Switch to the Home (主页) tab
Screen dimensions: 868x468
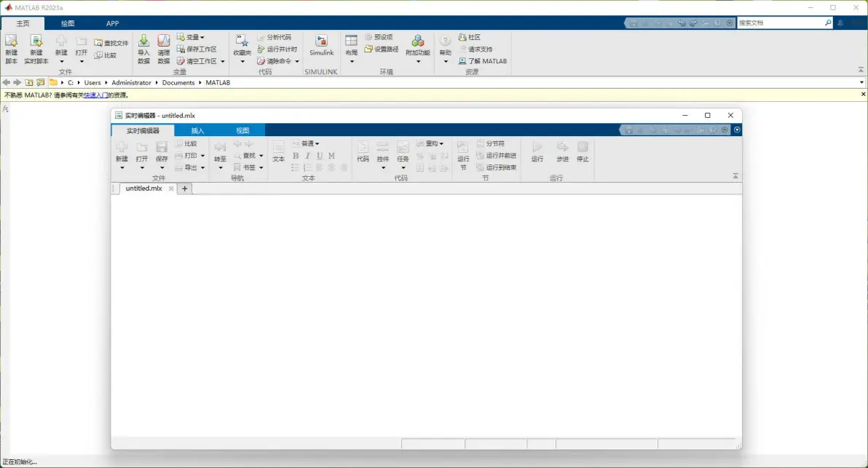tap(23, 23)
